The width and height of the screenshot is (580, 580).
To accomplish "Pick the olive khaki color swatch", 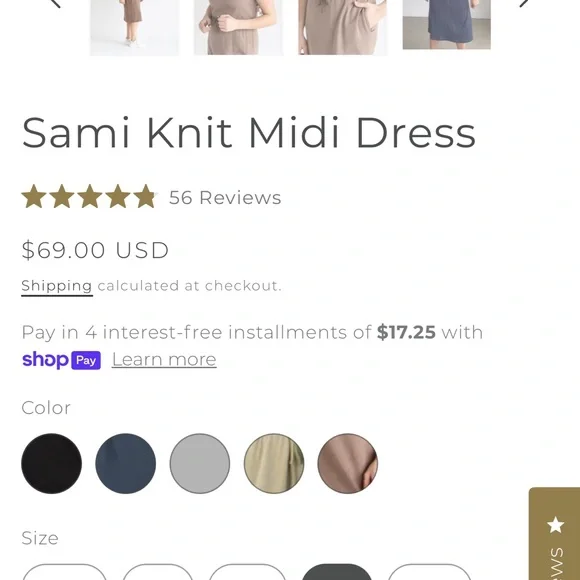I will tap(274, 463).
